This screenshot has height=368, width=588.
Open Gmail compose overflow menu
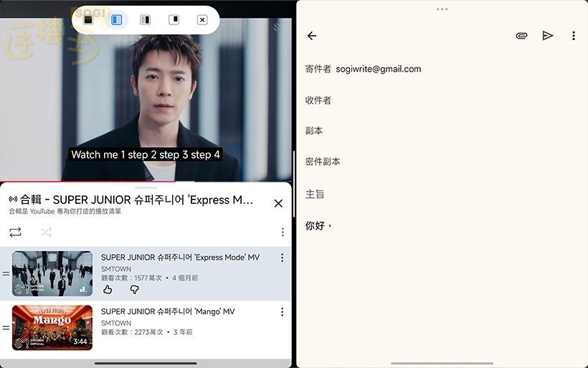(574, 36)
